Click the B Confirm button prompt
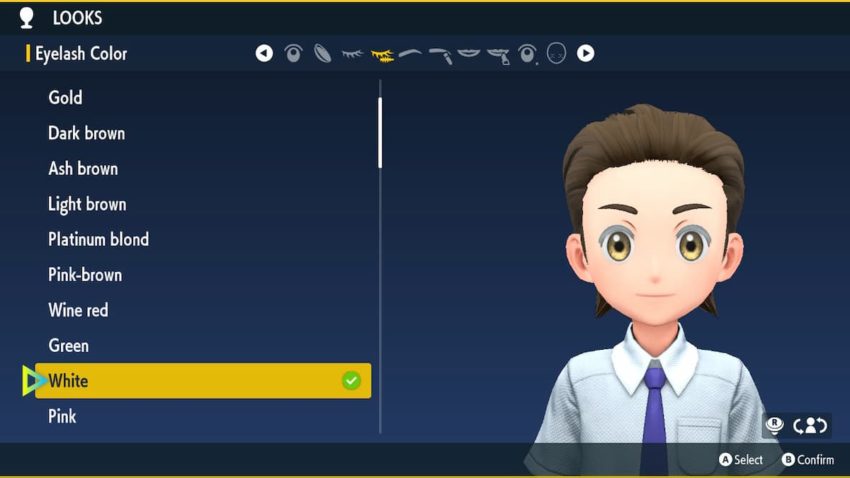This screenshot has height=478, width=850. pyautogui.click(x=808, y=460)
